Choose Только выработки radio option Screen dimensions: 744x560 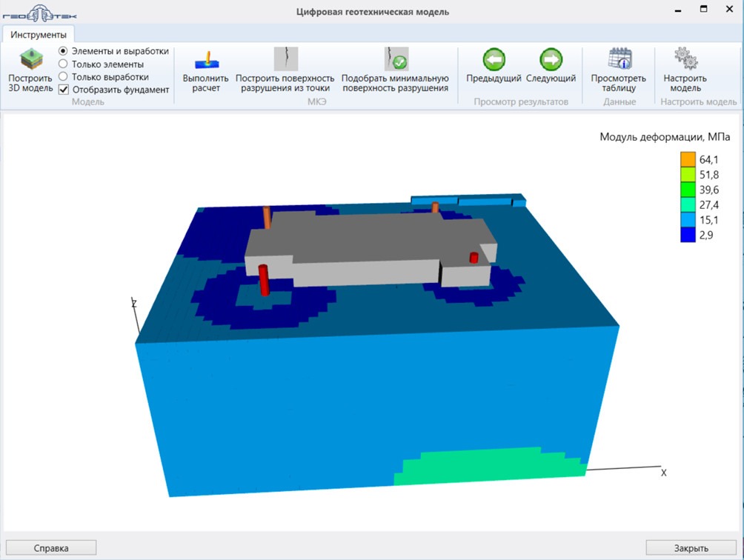64,77
